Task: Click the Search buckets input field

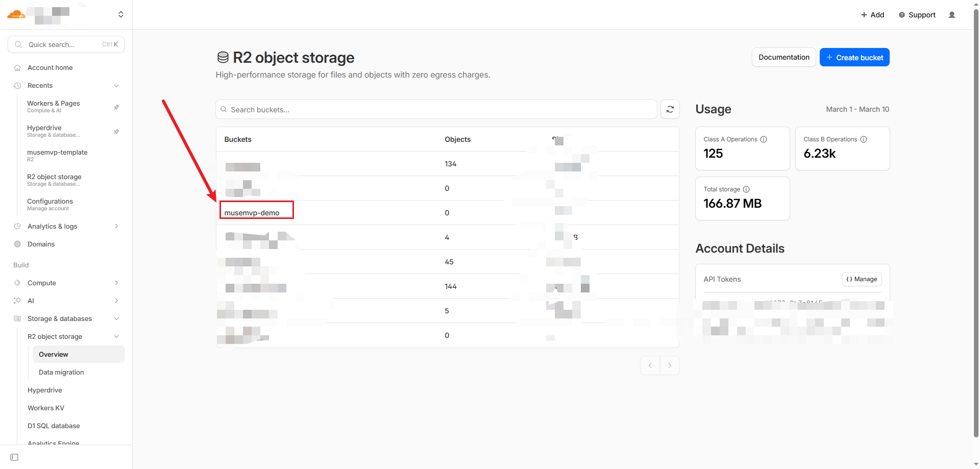Action: 436,110
